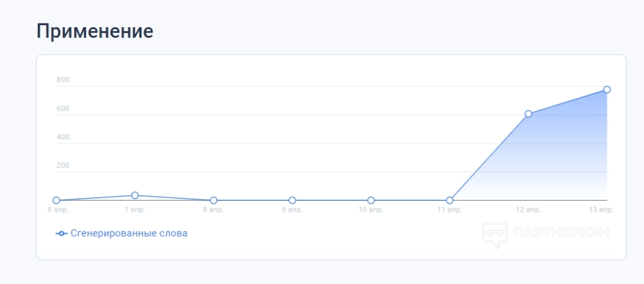Select the 7 апр. chart data point
Viewport: 644px width, 284px height.
tap(135, 195)
